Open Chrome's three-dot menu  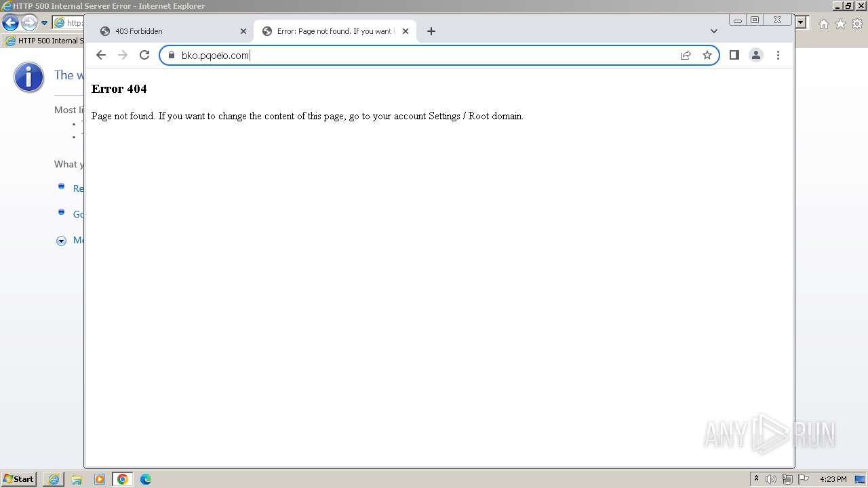click(x=778, y=55)
